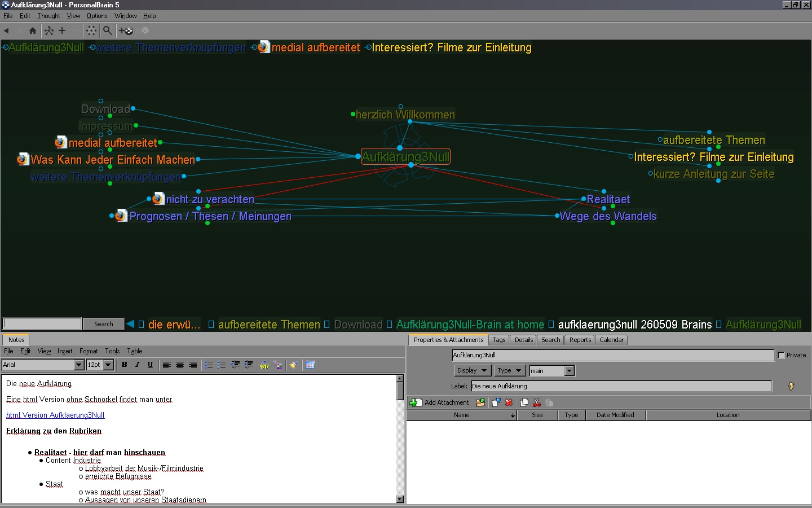The width and height of the screenshot is (812, 508).
Task: Open the html Version Aufklaerung3Null link
Action: point(55,415)
